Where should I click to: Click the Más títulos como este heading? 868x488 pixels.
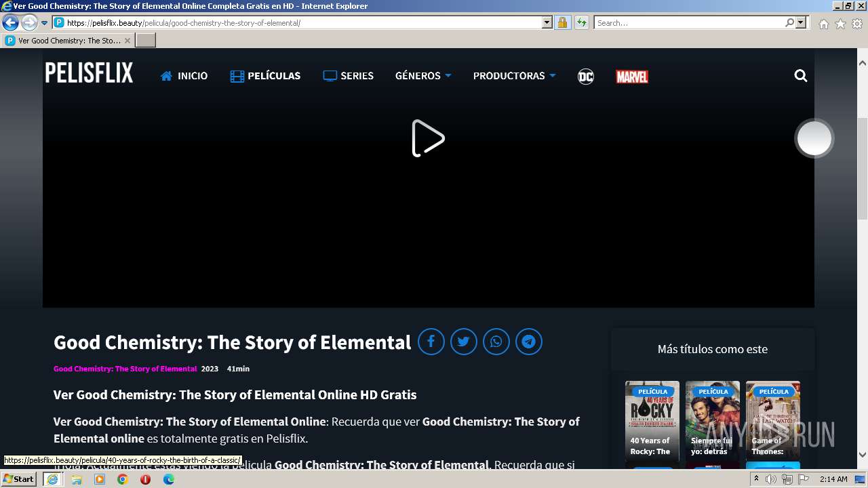tap(713, 349)
